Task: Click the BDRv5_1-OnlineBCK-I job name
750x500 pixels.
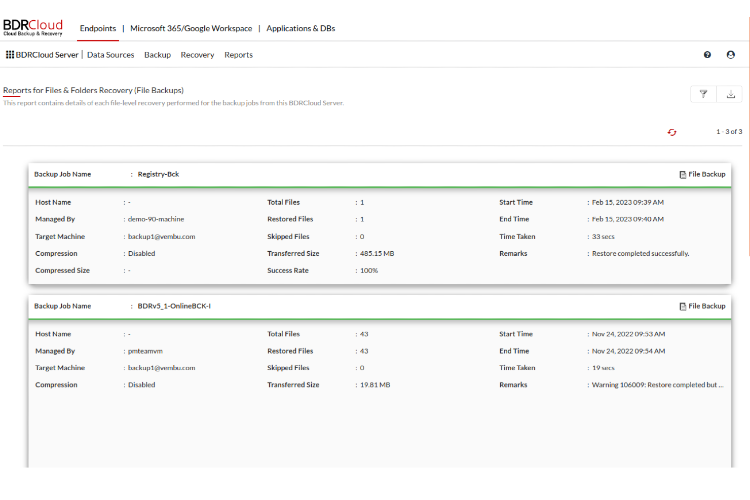Action: pos(174,306)
